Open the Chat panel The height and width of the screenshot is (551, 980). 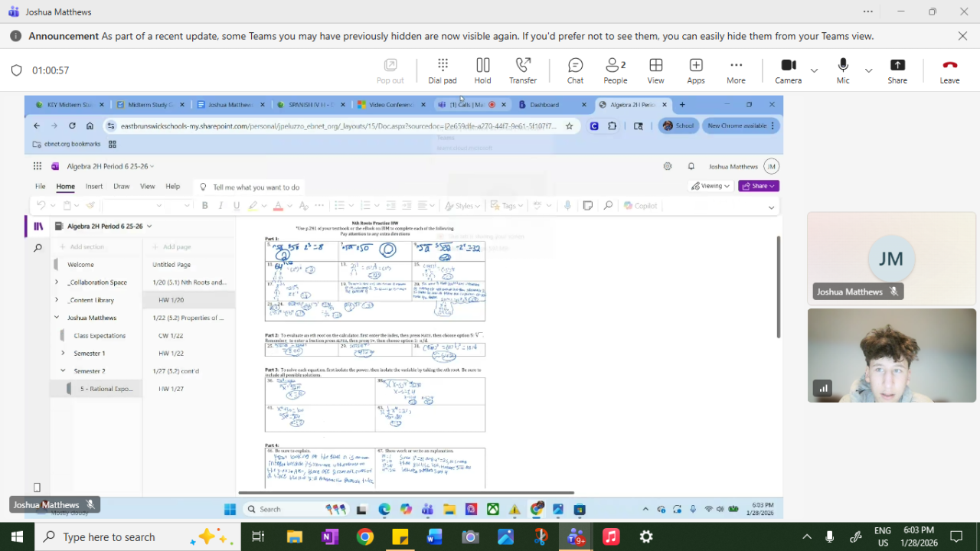point(576,70)
